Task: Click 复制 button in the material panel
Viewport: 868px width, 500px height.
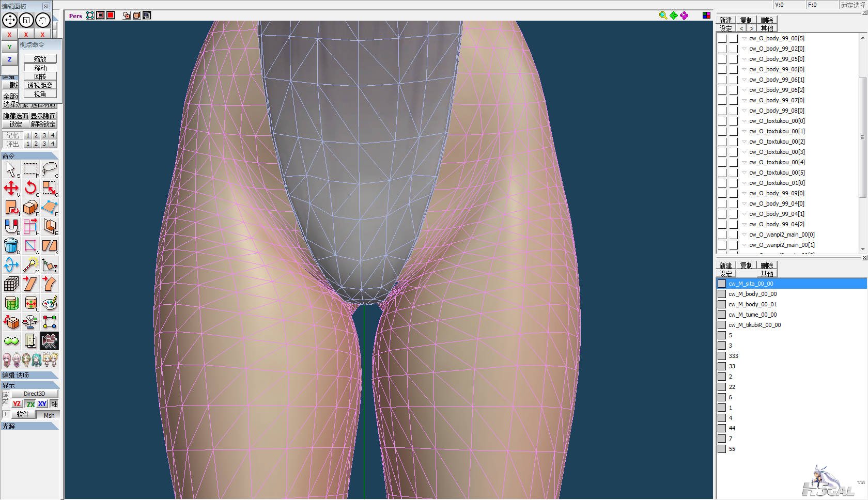Action: point(746,265)
